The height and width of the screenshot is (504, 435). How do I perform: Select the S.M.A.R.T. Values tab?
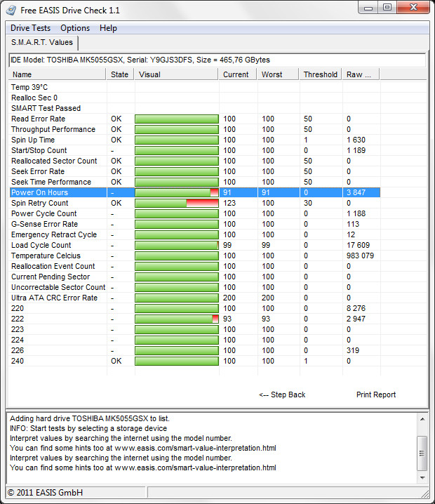42,42
